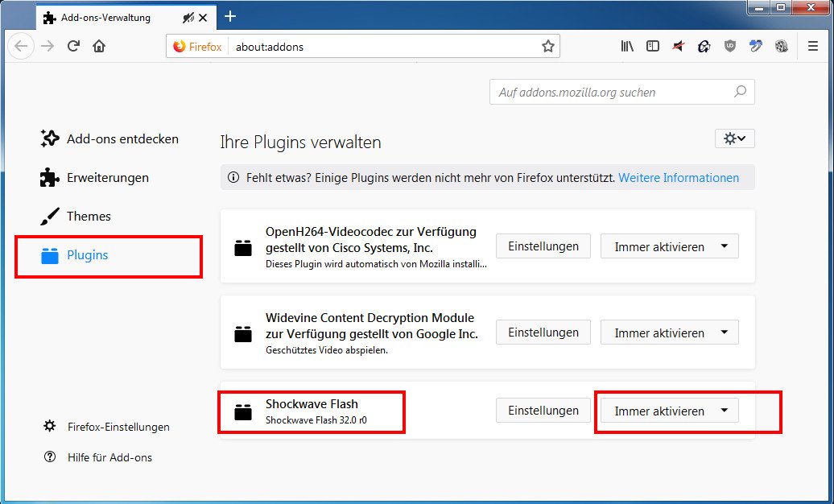The image size is (834, 504).
Task: Click the Add-ons entdecken sparkle icon
Action: 49,138
